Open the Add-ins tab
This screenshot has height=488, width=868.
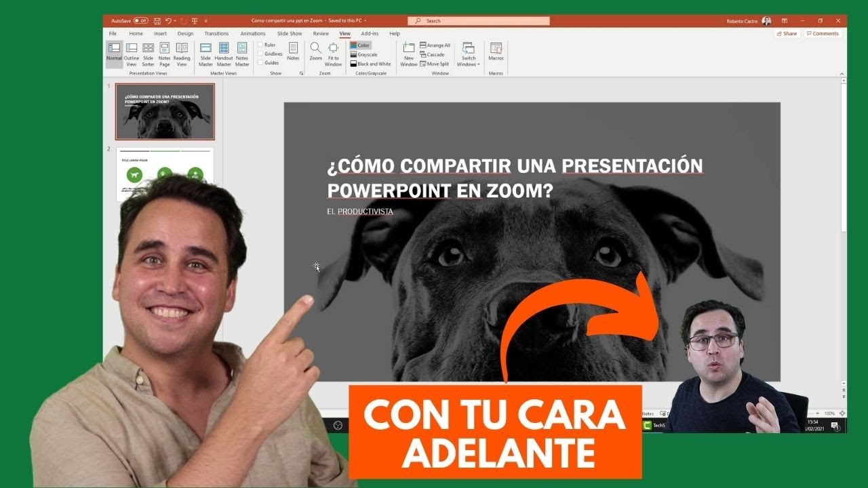point(370,33)
